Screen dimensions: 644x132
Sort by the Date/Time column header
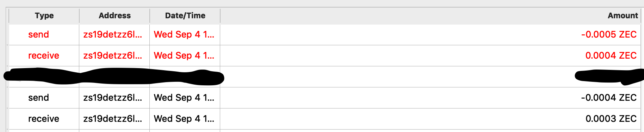[x=185, y=15]
